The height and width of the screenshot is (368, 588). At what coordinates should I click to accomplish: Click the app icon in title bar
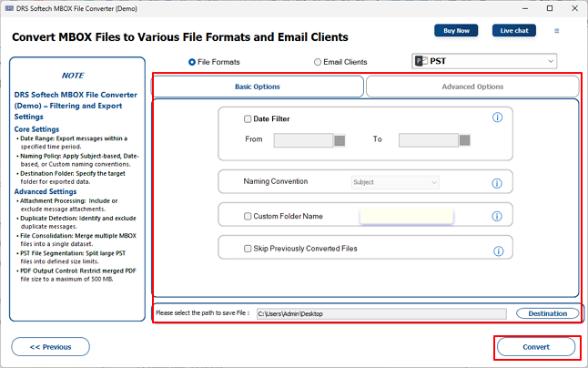click(x=9, y=8)
